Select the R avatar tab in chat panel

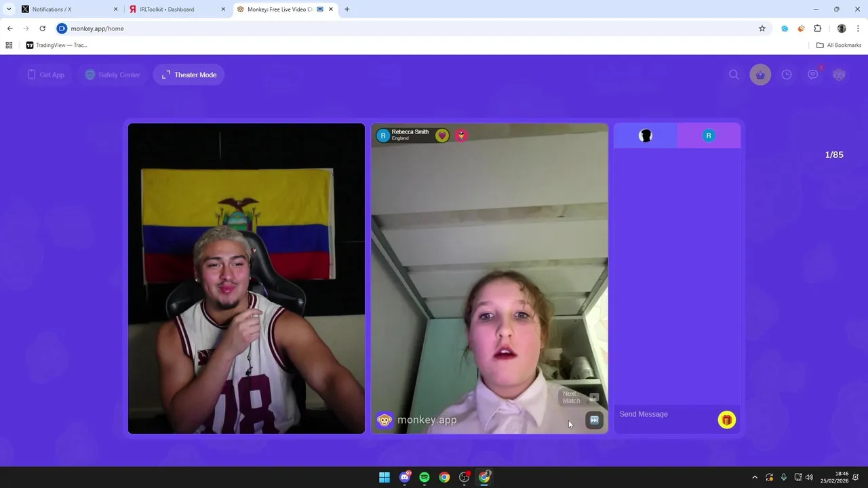pos(709,136)
